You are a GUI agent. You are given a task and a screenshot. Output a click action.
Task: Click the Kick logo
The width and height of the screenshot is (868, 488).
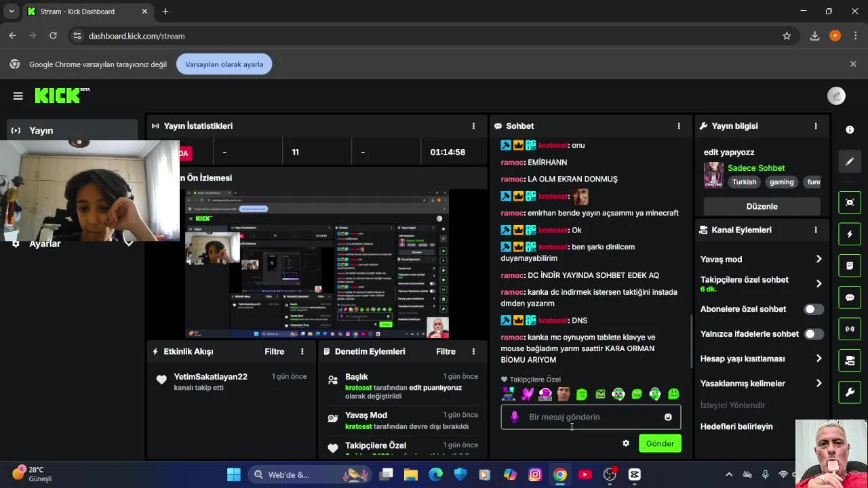click(62, 96)
